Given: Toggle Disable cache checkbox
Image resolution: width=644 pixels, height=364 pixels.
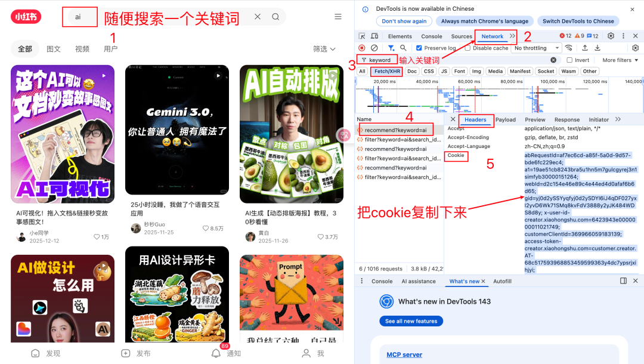Looking at the screenshot, I should click(x=467, y=48).
